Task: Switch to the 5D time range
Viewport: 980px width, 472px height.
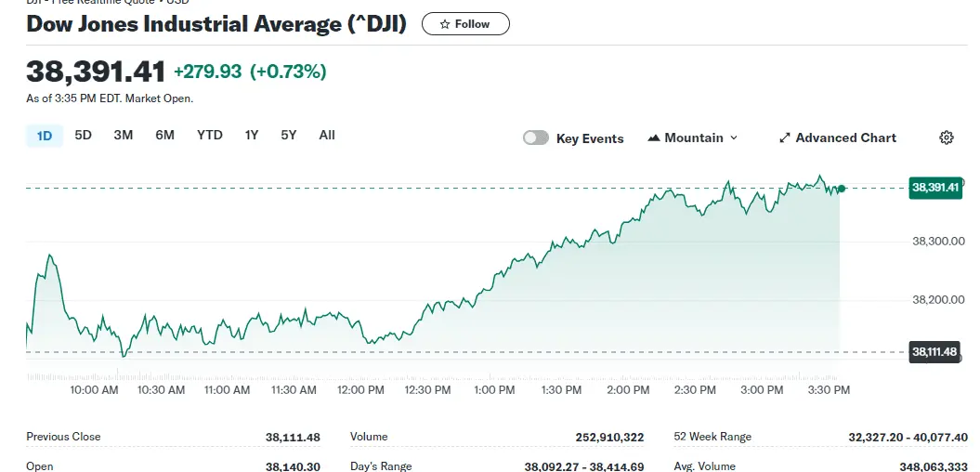Action: [x=83, y=135]
